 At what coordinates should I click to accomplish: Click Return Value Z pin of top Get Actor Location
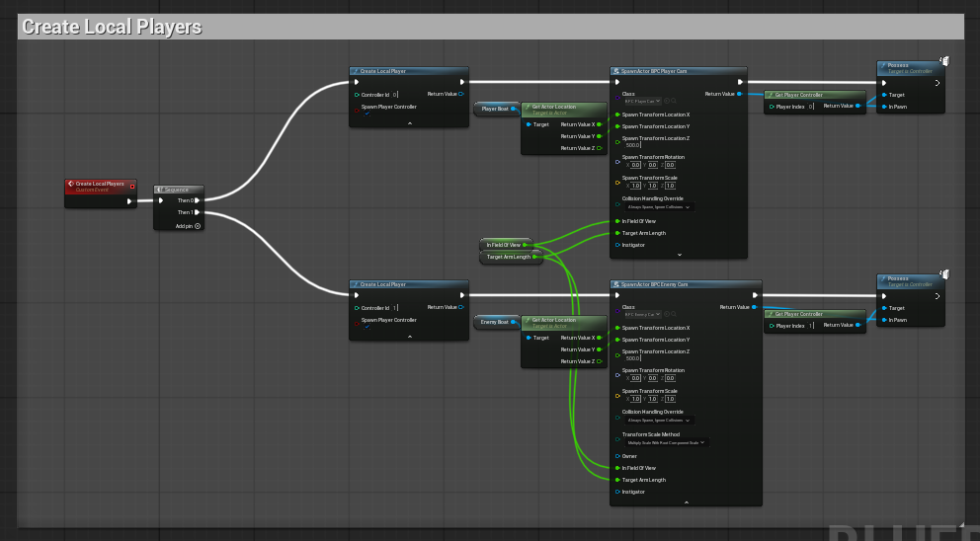pos(599,148)
